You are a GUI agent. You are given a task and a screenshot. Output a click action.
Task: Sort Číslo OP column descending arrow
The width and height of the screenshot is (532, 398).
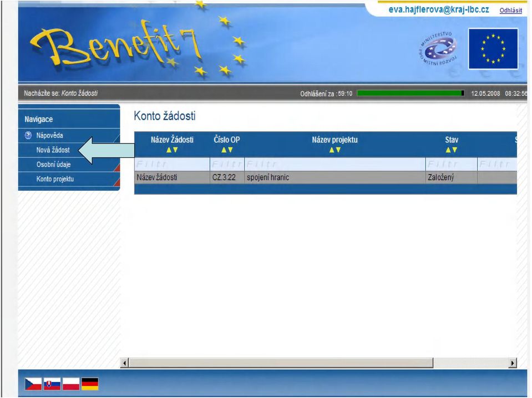(230, 150)
